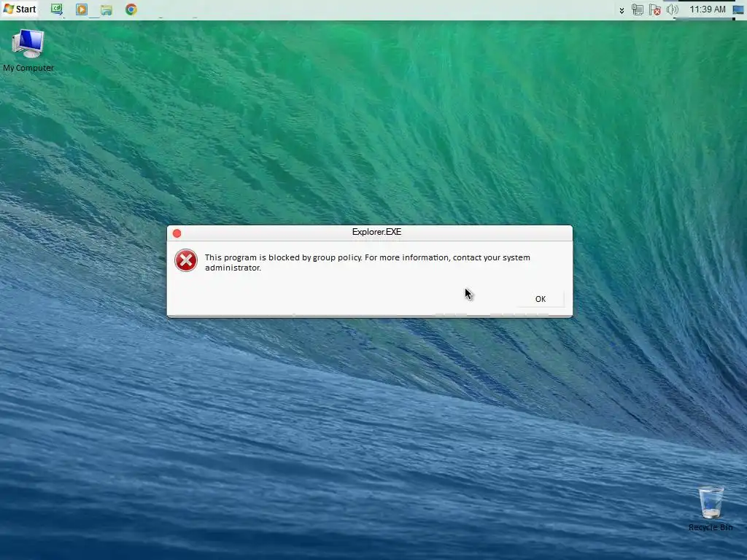Click OK in the Explorer.EXE dialog
The height and width of the screenshot is (560, 747).
click(x=541, y=299)
